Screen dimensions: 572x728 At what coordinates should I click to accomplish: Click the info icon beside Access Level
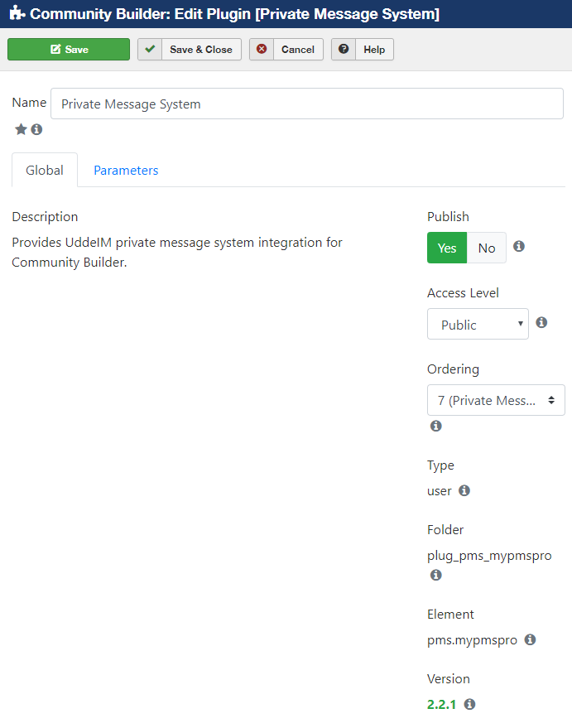point(541,322)
